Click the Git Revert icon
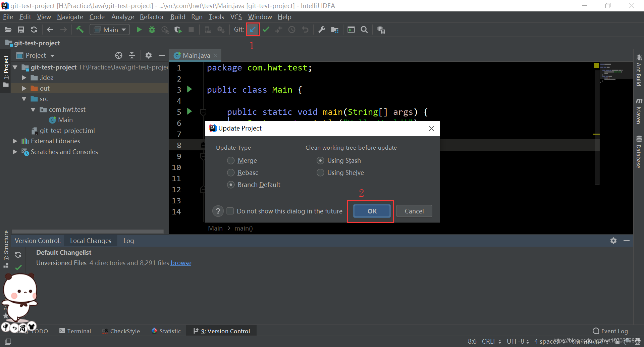Screen dimensions: 644x347 click(305, 30)
